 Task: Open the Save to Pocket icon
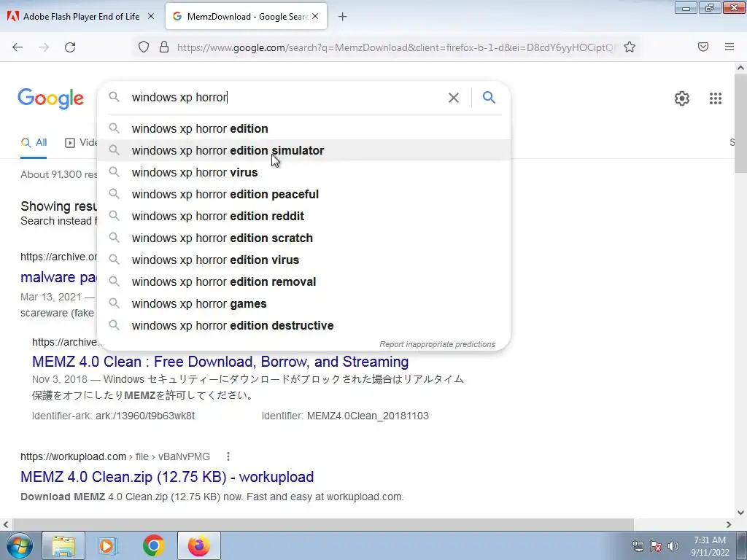coord(703,47)
